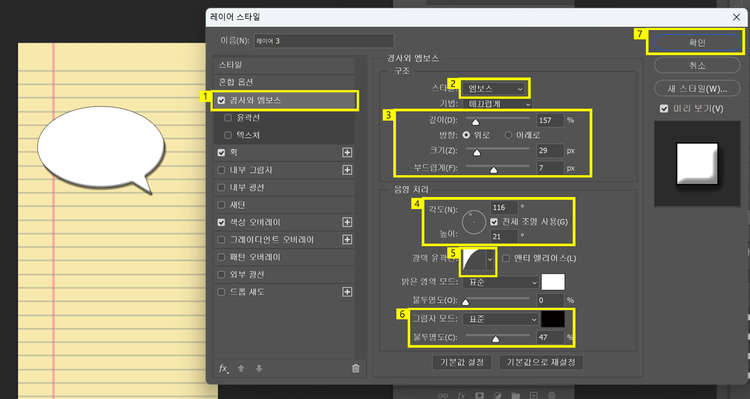Screen dimensions: 750x399
Task: Create adjustment layer icon in Layers panel
Action: click(x=497, y=395)
